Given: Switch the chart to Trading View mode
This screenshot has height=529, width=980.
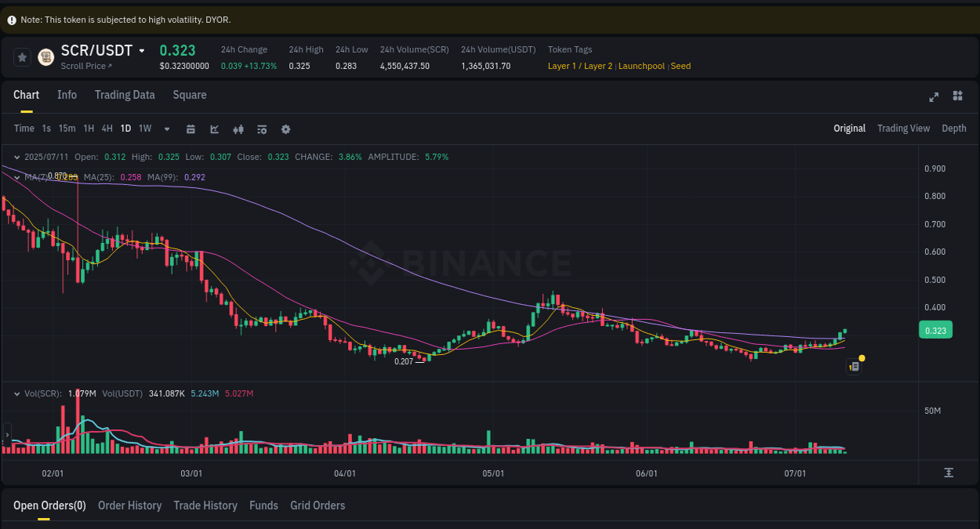Looking at the screenshot, I should pyautogui.click(x=903, y=129).
